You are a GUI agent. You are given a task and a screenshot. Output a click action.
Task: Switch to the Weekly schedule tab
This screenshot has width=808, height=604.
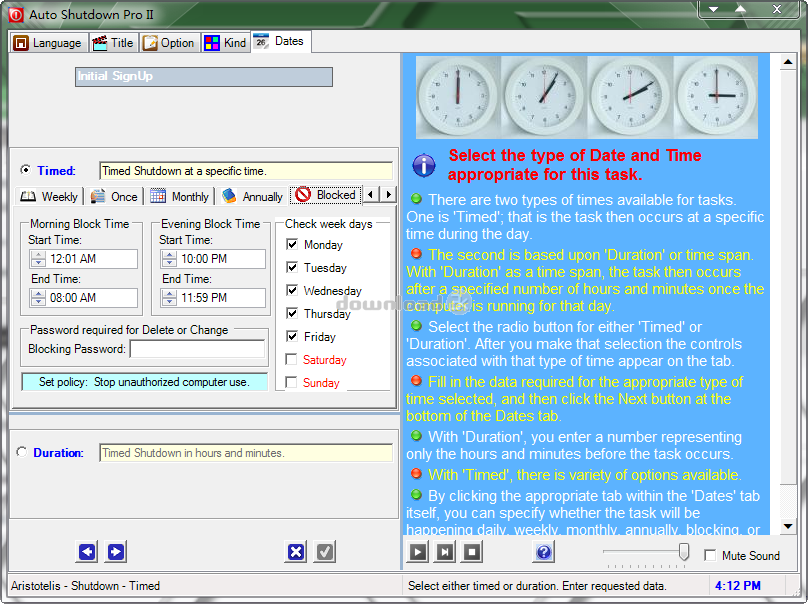[x=49, y=196]
